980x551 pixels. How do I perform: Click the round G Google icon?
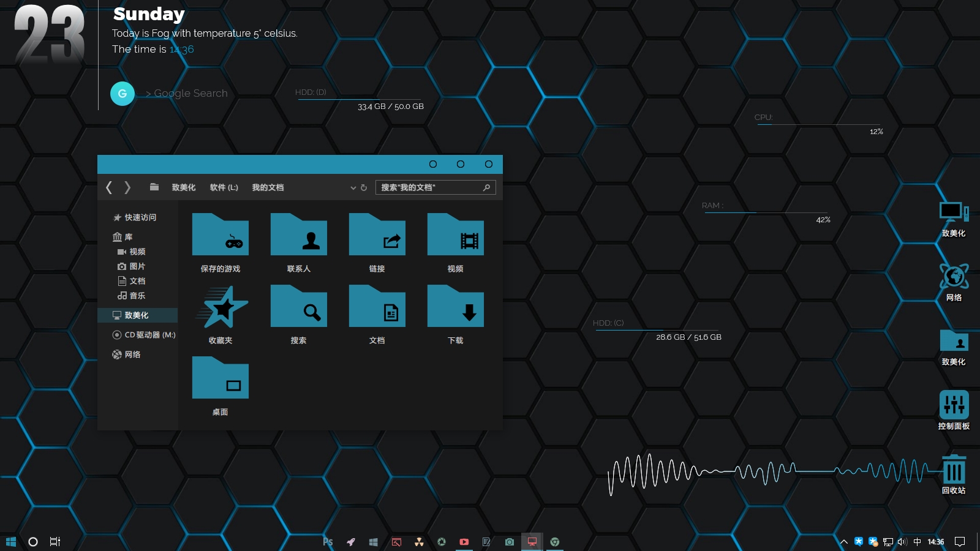click(123, 94)
